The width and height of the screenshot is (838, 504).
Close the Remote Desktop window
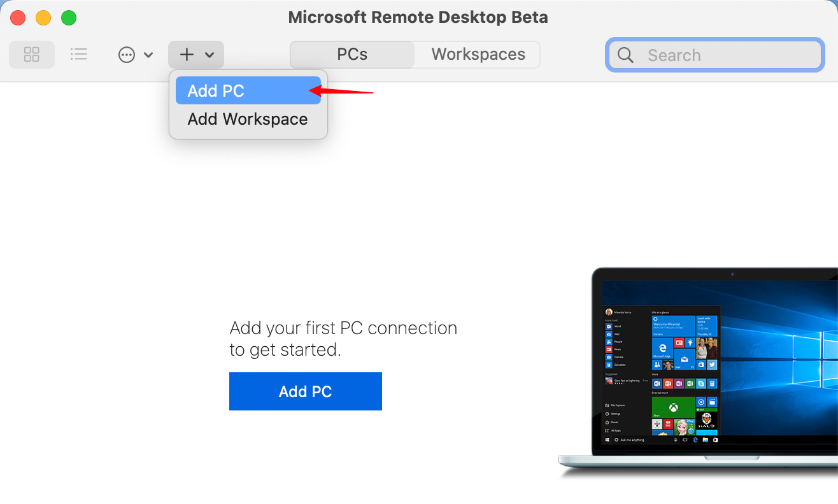coord(18,18)
